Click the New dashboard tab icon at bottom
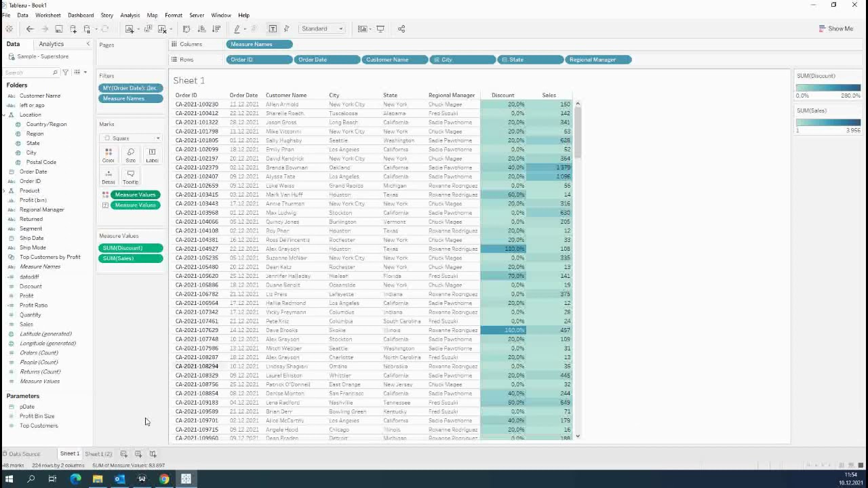The image size is (868, 488). [x=138, y=454]
